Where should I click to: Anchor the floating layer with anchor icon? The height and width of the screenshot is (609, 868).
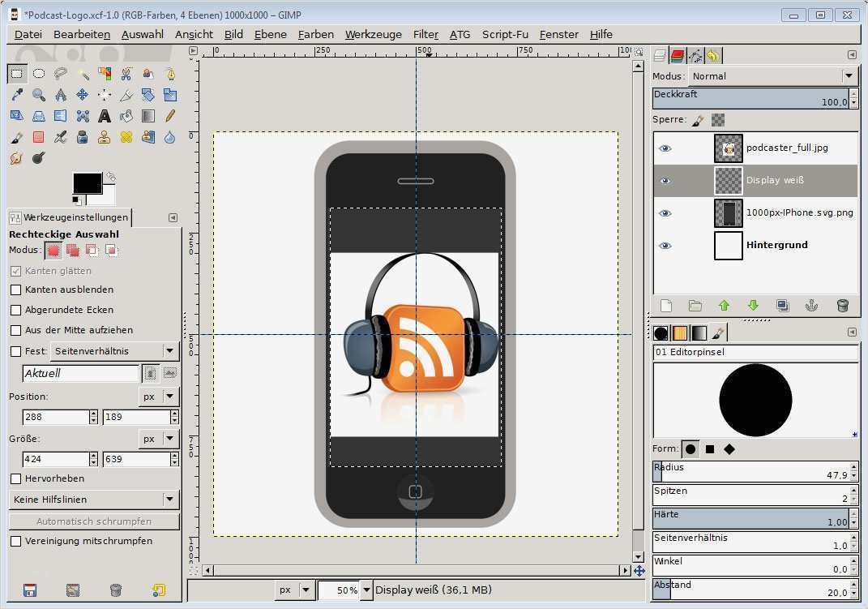[811, 306]
